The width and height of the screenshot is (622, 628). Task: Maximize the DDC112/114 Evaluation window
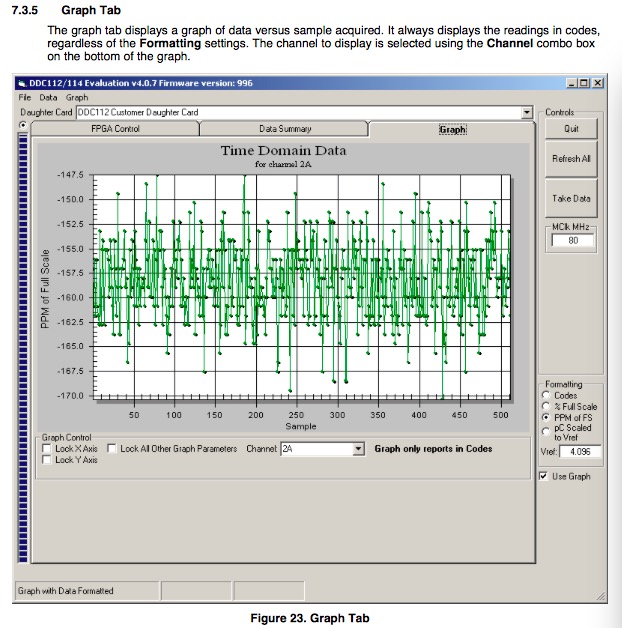click(x=584, y=83)
